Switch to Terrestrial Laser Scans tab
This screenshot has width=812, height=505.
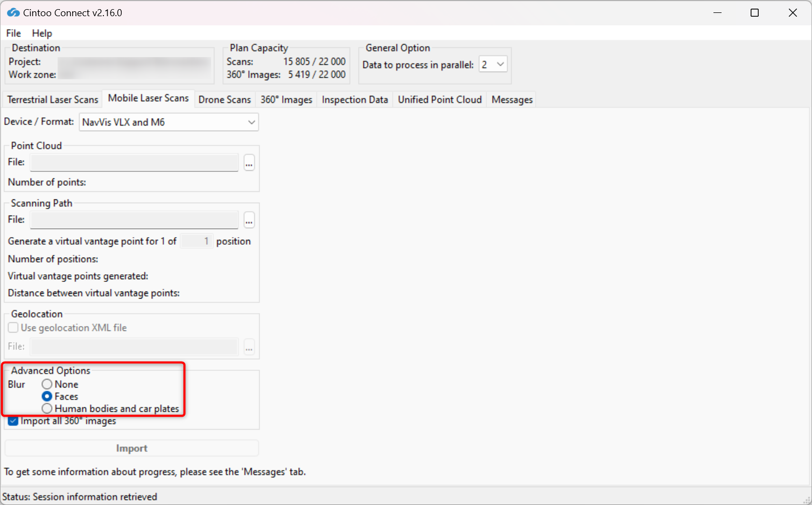point(53,100)
